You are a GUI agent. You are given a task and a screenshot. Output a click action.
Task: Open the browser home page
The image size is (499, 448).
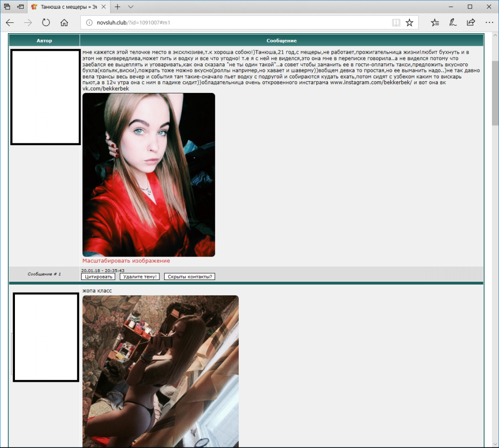[64, 22]
